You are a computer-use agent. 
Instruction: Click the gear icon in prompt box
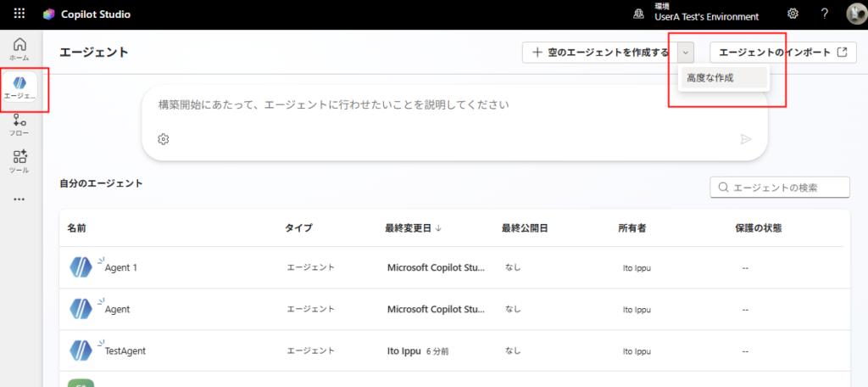[x=164, y=139]
